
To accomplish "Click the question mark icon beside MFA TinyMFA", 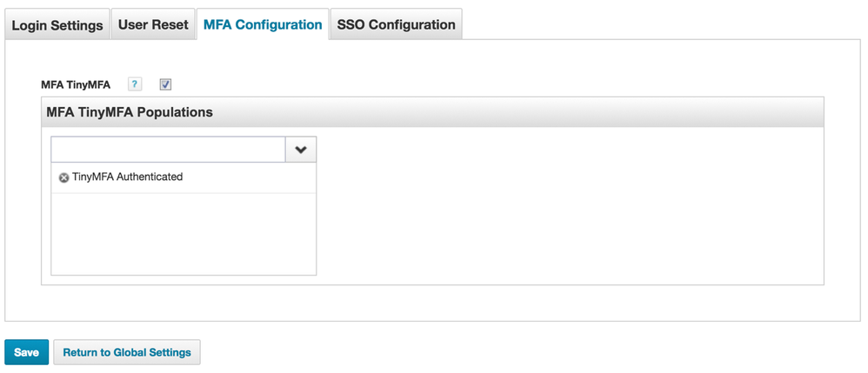I will coord(135,84).
